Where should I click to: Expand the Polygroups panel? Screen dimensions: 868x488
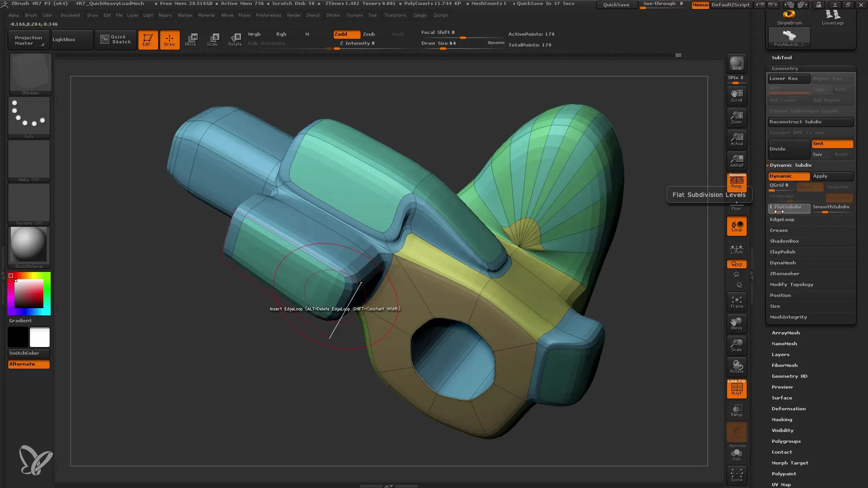coord(786,441)
